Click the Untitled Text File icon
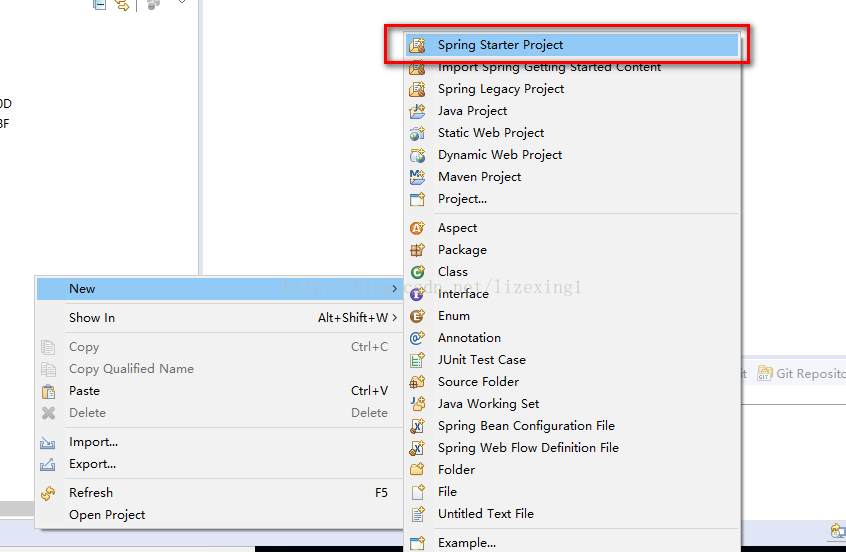This screenshot has width=846, height=552. point(417,514)
